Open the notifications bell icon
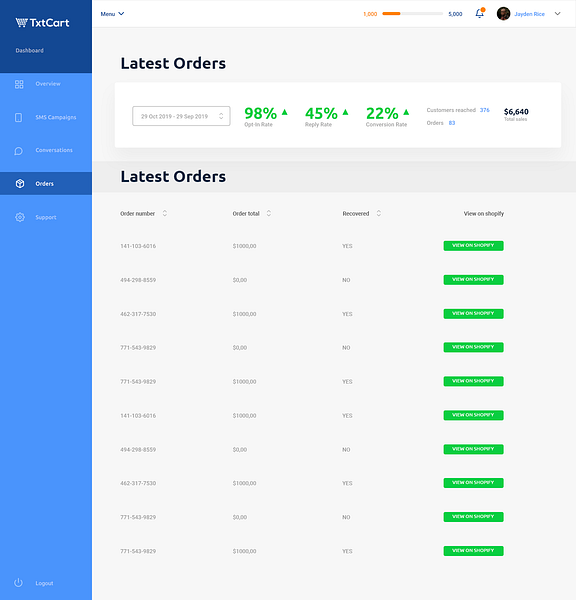The width and height of the screenshot is (576, 600). [x=480, y=13]
